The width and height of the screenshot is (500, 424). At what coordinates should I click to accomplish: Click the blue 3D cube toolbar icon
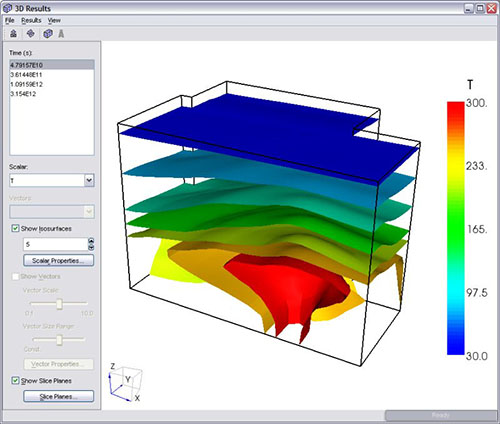(x=48, y=33)
